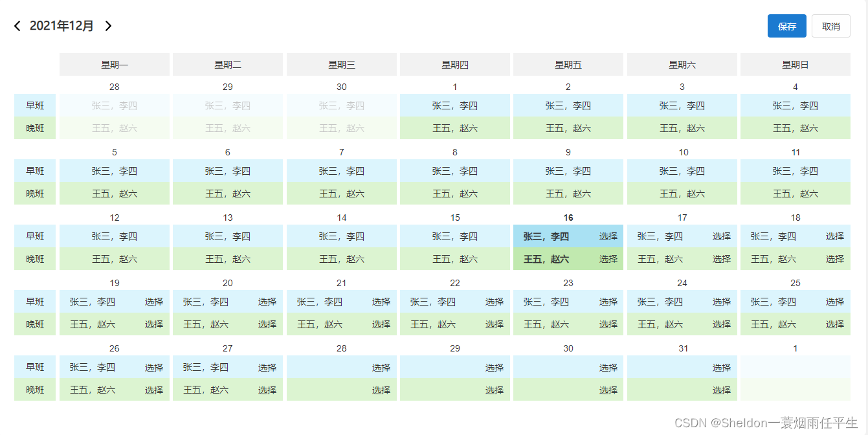Click 选择 for day 20 evening shift
This screenshot has width=868, height=435.
click(267, 324)
